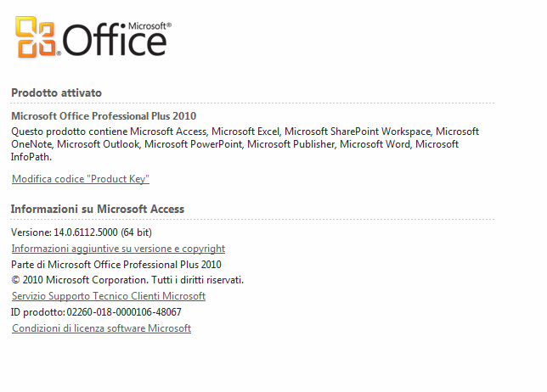The height and width of the screenshot is (392, 547).
Task: Click the small "Microsoft" text in logo
Action: point(149,26)
